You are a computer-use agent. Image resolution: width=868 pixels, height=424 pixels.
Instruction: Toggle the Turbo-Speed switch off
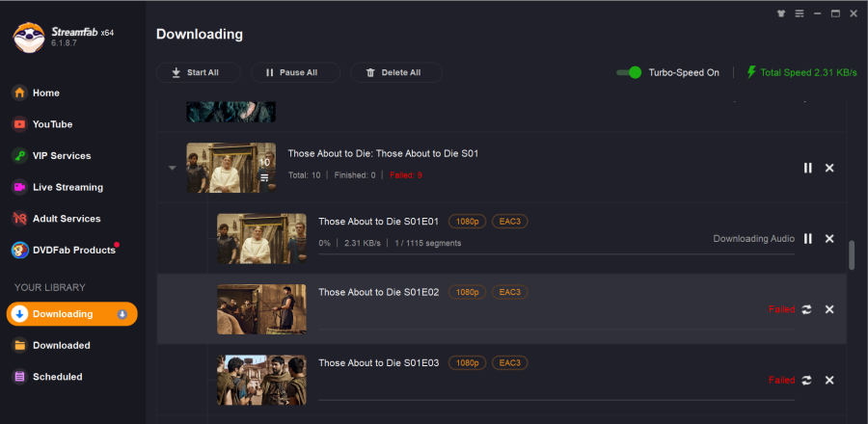point(629,72)
